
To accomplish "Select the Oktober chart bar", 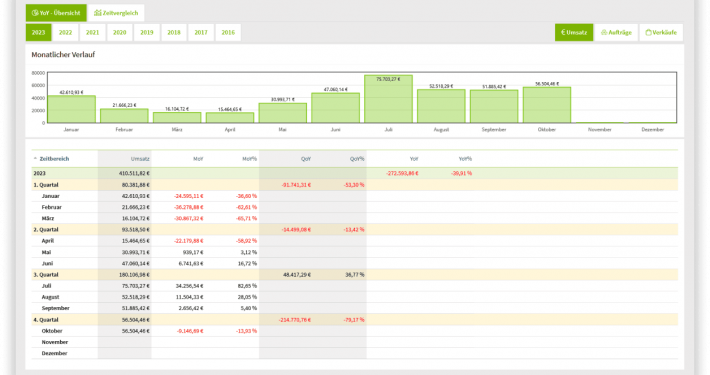I will tap(547, 105).
